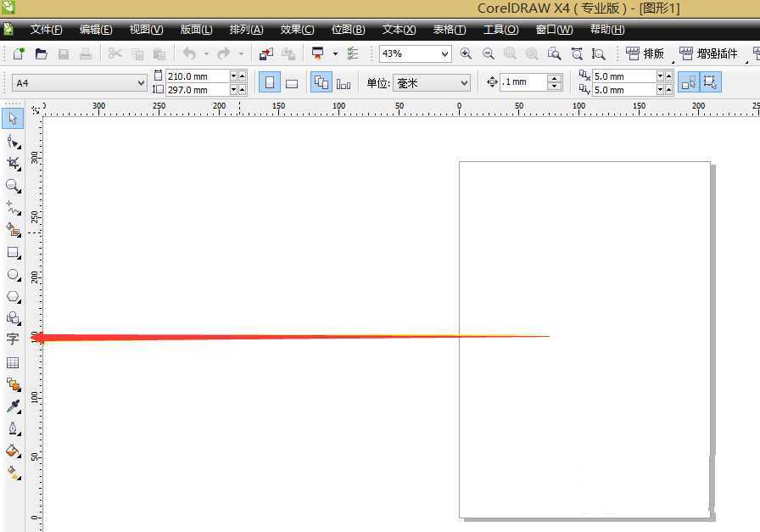Select the Table tool
This screenshot has height=532, width=760.
pyautogui.click(x=13, y=362)
